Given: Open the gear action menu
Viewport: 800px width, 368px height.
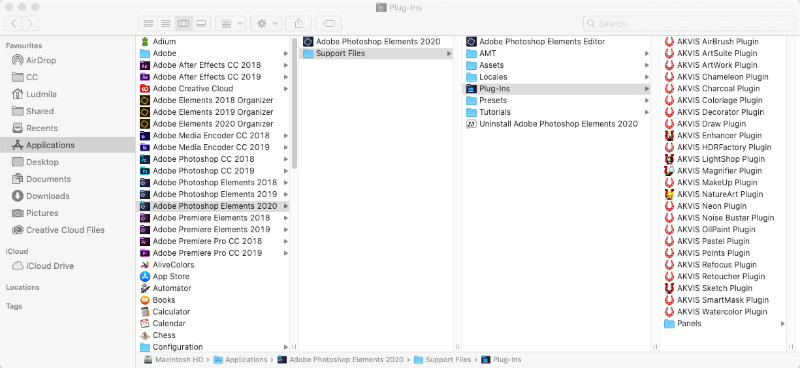Looking at the screenshot, I should tap(266, 23).
